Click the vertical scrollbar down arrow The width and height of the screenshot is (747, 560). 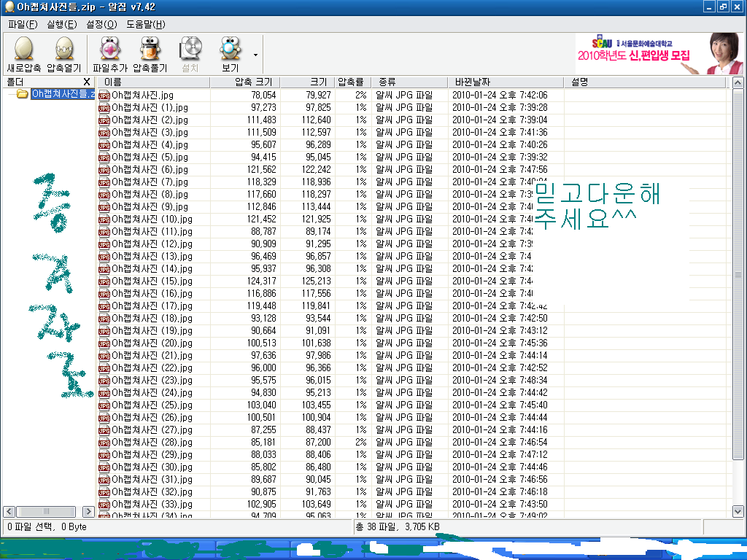tap(738, 511)
